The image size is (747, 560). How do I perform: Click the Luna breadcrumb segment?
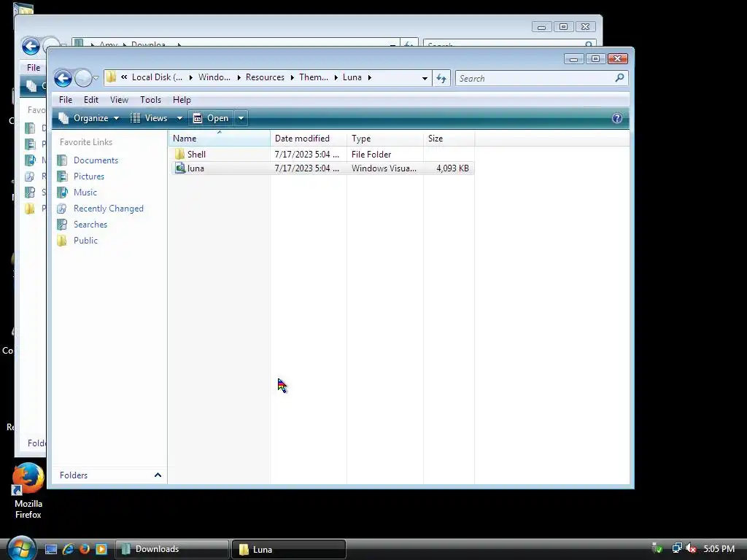pos(352,77)
